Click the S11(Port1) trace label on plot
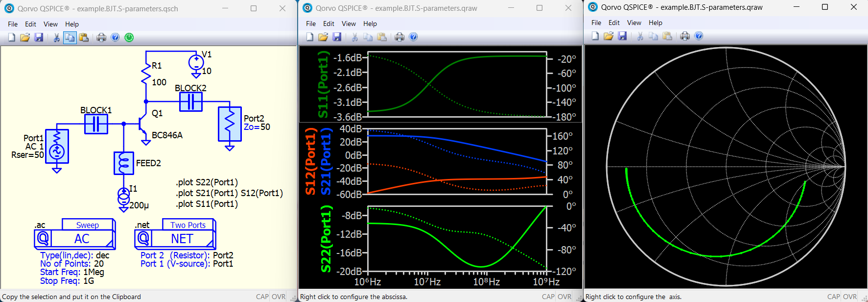Image resolution: width=868 pixels, height=302 pixels. (x=323, y=84)
